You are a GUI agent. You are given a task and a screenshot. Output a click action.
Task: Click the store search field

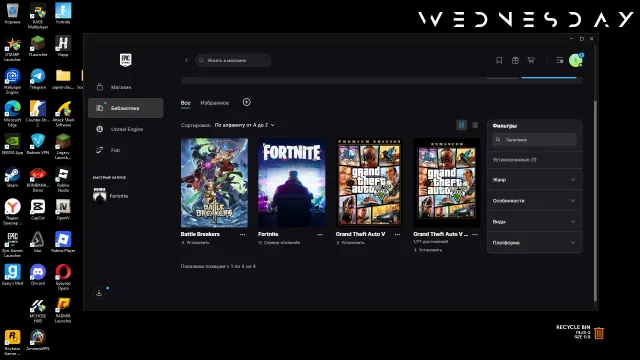point(233,60)
